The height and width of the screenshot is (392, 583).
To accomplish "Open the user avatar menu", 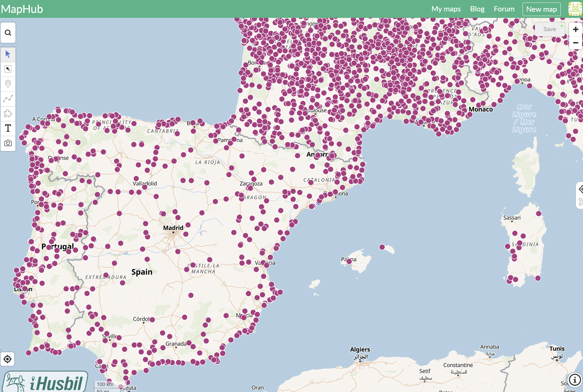I will tap(575, 9).
